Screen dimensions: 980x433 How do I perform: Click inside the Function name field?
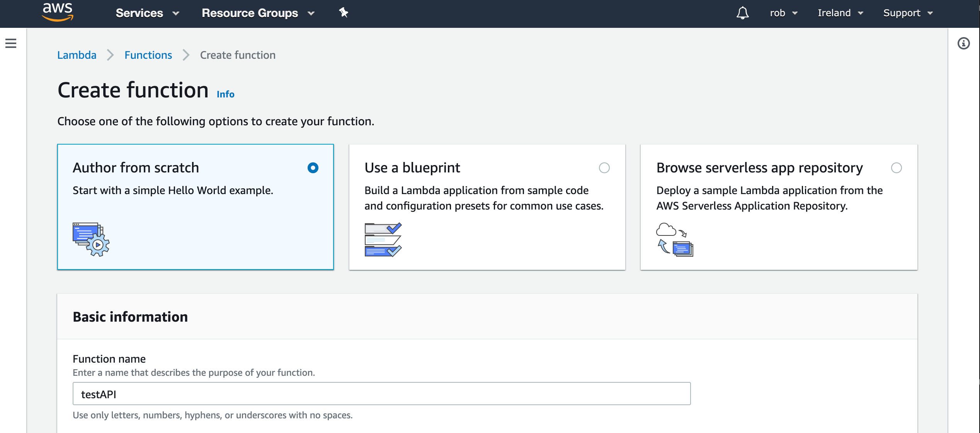click(381, 394)
